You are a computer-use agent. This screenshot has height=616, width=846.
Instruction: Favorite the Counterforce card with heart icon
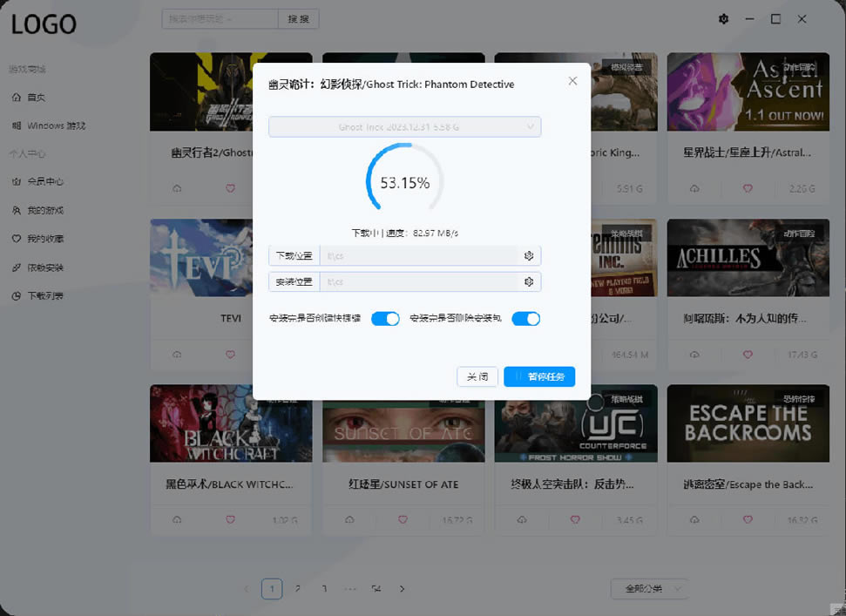575,519
